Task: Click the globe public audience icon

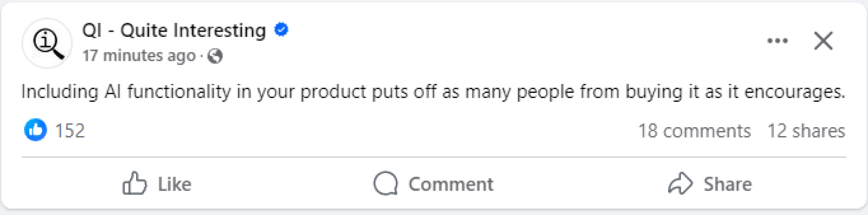Action: [x=215, y=56]
